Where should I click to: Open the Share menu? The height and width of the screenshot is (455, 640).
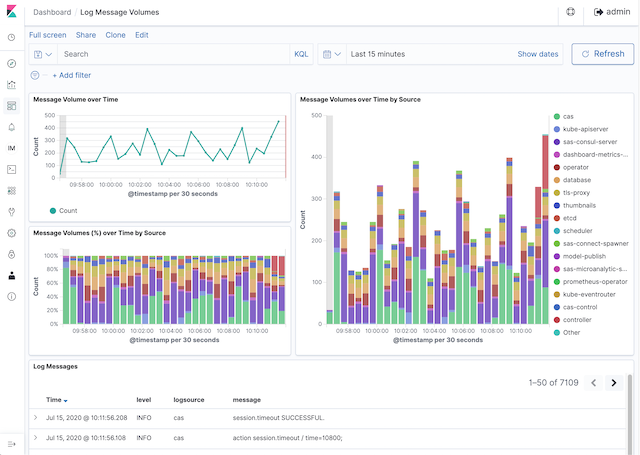tap(86, 35)
